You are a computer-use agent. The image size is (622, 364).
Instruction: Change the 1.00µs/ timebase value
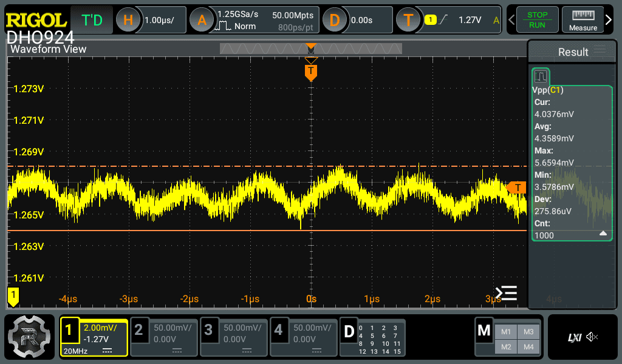[x=159, y=20]
